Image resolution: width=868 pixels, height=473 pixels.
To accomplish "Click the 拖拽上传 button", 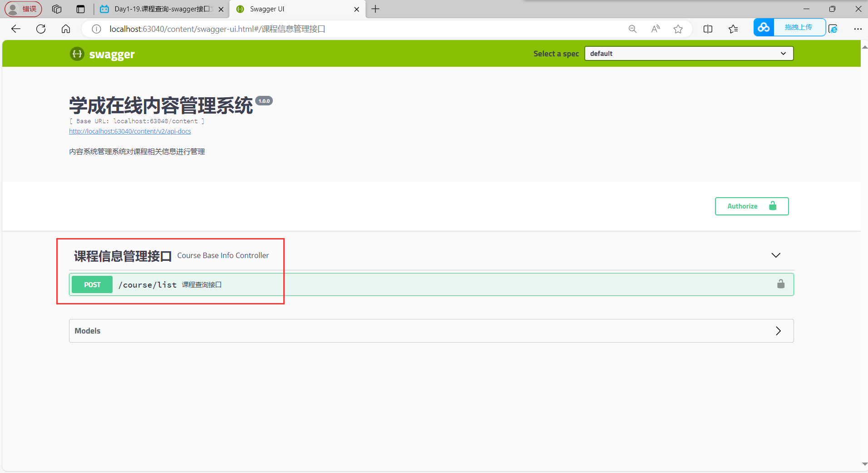I will pyautogui.click(x=799, y=27).
